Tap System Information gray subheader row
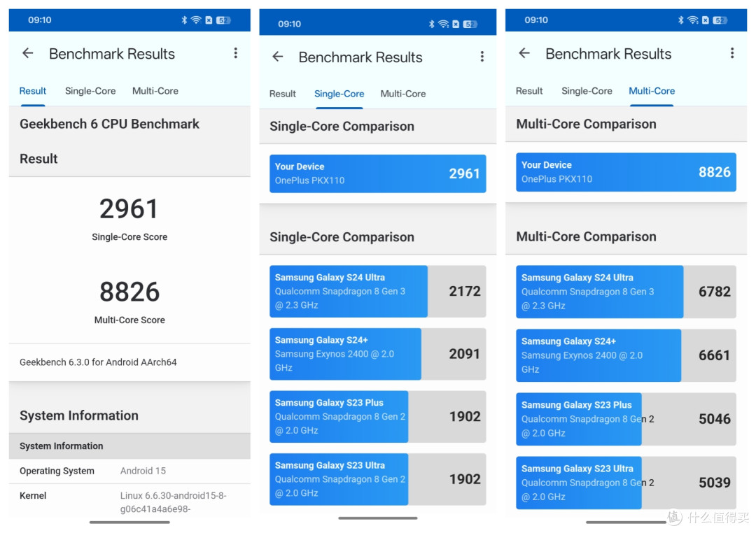 point(129,446)
